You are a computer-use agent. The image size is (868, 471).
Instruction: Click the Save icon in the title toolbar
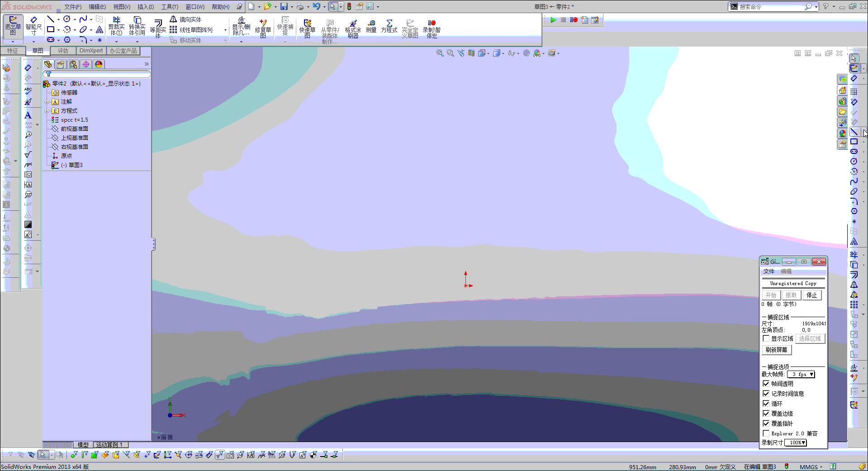point(284,6)
